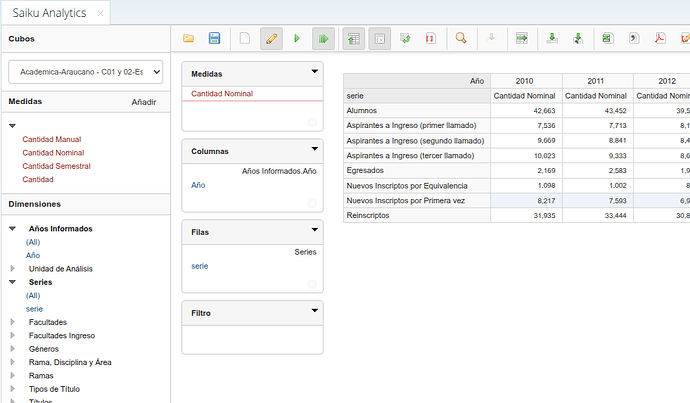
Task: Toggle automatic query execution
Action: click(x=323, y=39)
